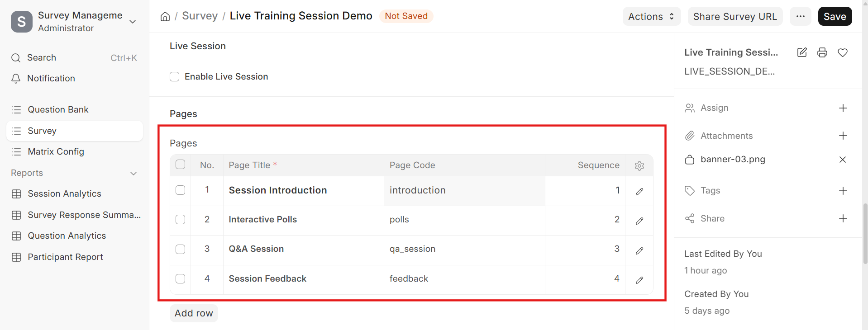This screenshot has width=868, height=330.
Task: Open the pages table settings gear
Action: click(639, 166)
